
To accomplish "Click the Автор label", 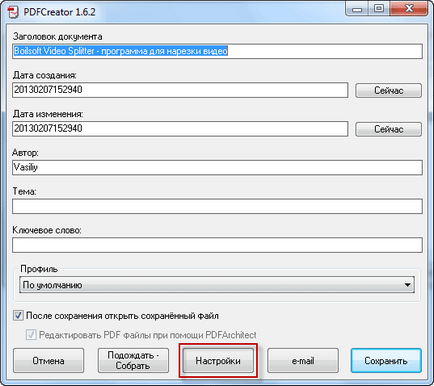I will (x=25, y=153).
